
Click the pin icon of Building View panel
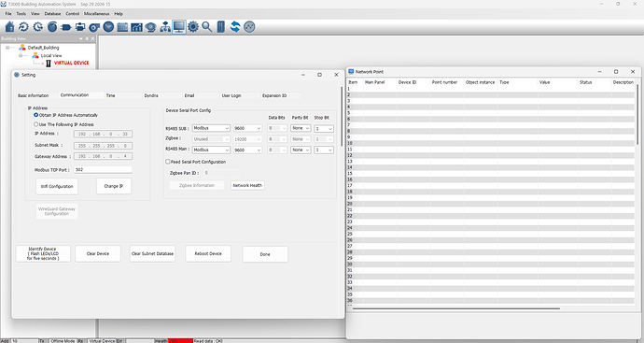(87, 38)
